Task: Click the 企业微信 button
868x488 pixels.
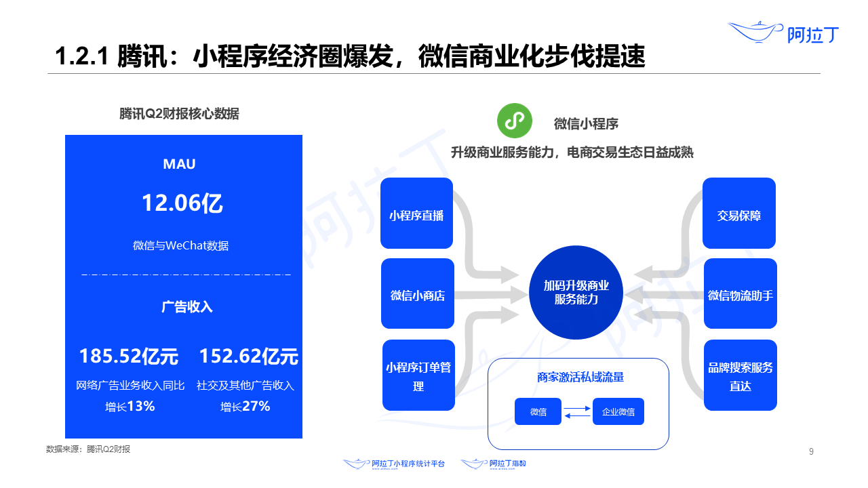Action: click(x=618, y=411)
